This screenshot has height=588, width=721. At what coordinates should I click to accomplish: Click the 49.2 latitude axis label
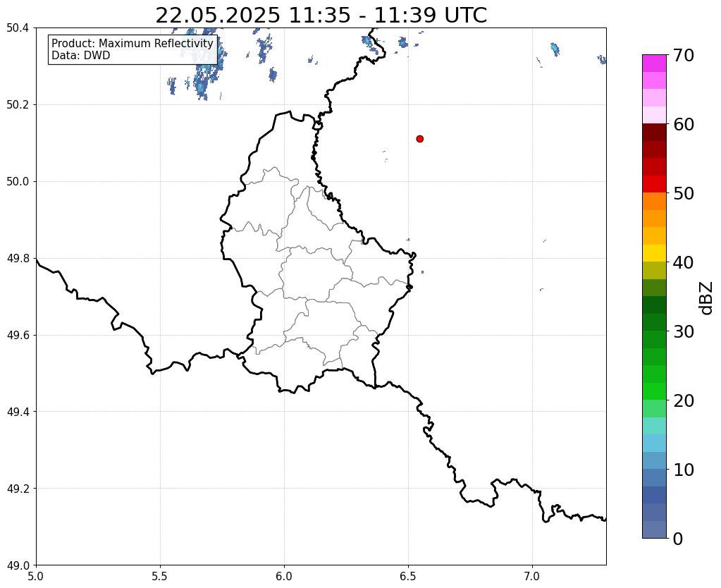18,489
